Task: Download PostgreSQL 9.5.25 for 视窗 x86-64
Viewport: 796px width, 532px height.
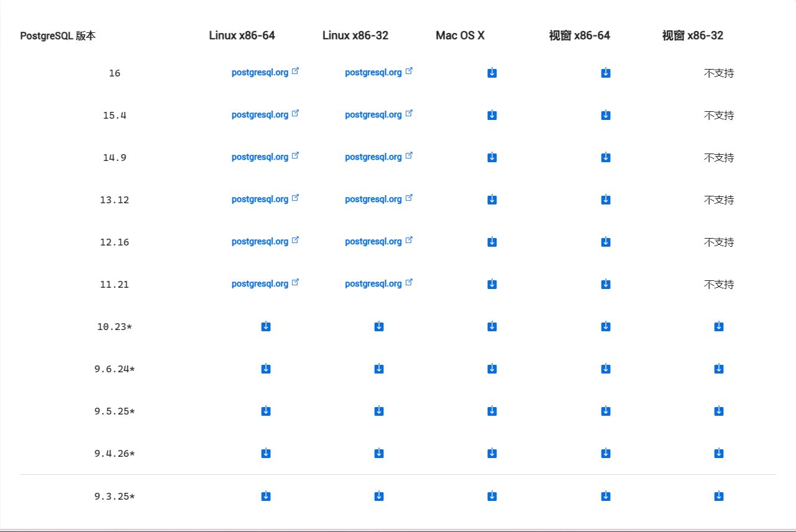Action: (x=606, y=411)
